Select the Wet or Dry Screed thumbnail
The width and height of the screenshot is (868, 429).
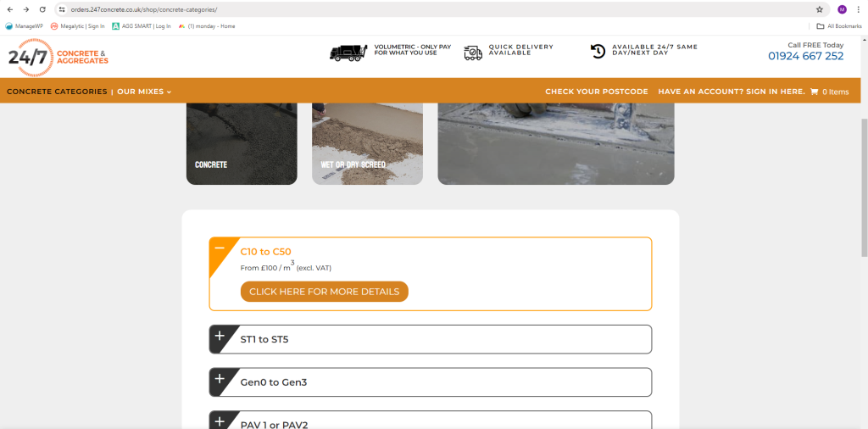coord(367,144)
